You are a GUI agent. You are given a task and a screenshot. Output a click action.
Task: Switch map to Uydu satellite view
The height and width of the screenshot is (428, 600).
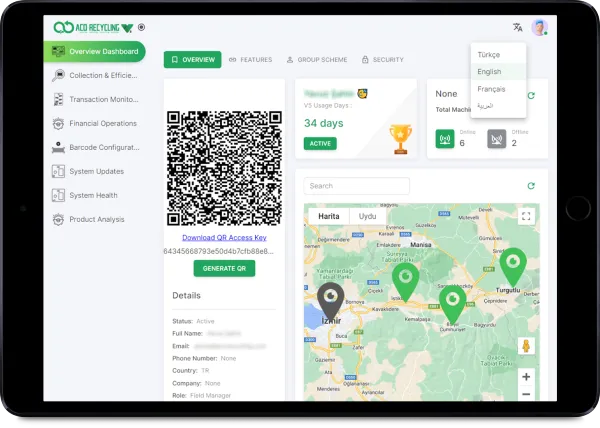pos(367,216)
